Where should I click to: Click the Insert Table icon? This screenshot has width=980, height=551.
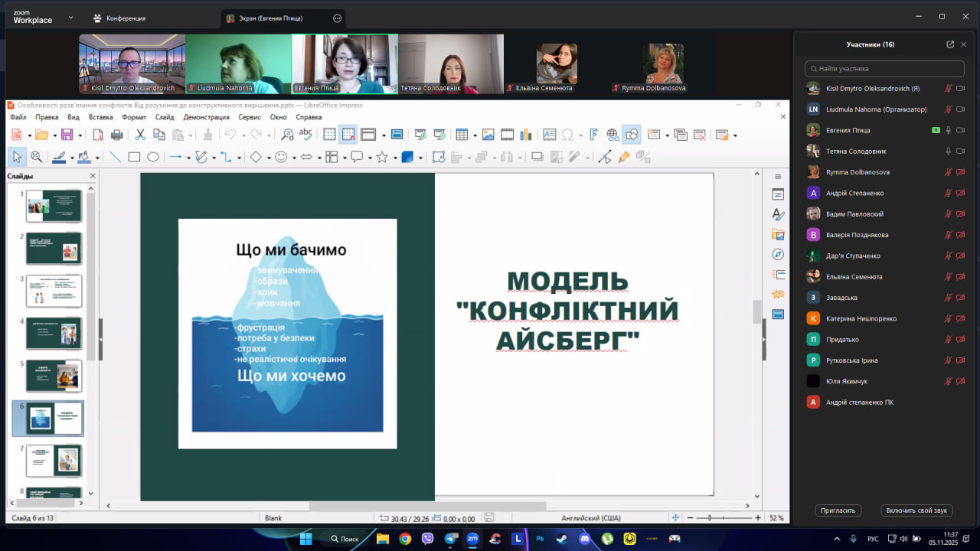tap(461, 135)
